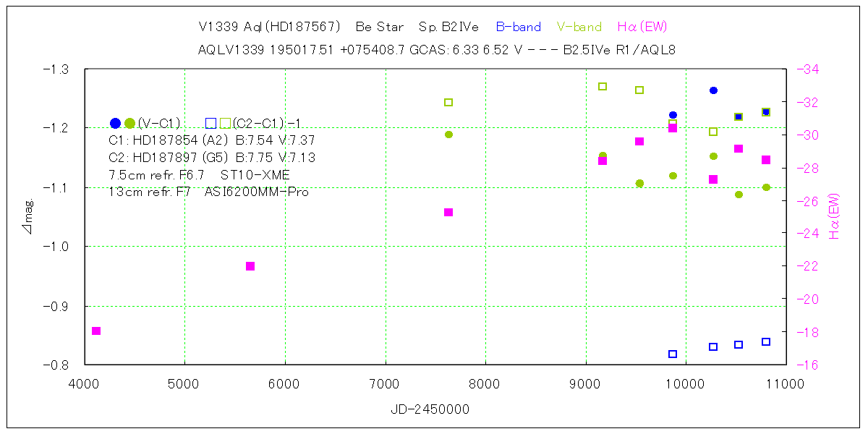Screen dimensions: 868x434
Task: Click the magenta Hα(EW) label in title
Action: (642, 27)
